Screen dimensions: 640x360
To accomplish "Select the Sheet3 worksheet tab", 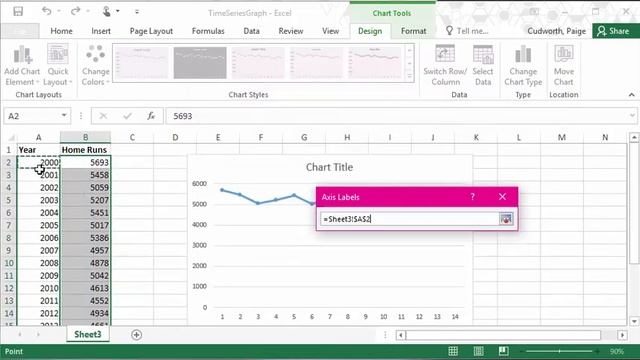I will (x=88, y=334).
